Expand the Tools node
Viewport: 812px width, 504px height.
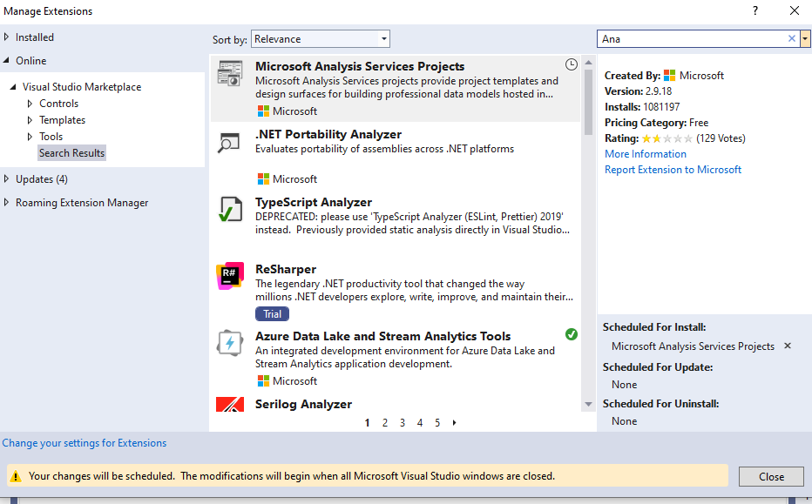[x=30, y=137]
